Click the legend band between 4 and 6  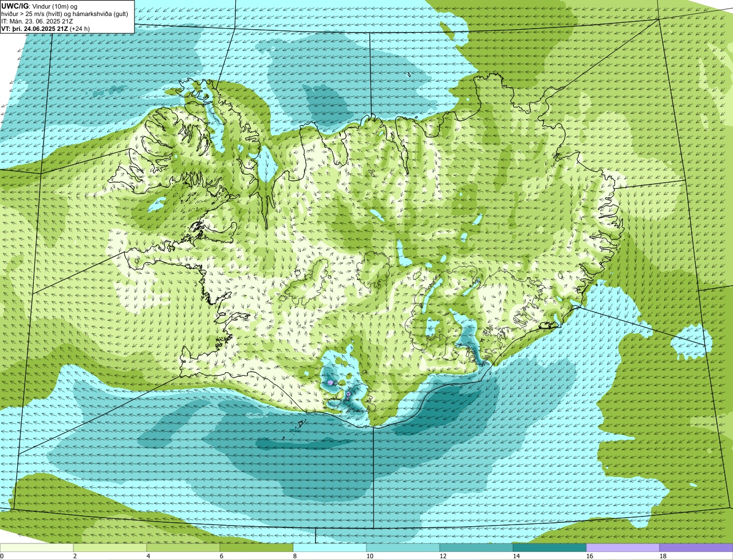pyautogui.click(x=183, y=547)
